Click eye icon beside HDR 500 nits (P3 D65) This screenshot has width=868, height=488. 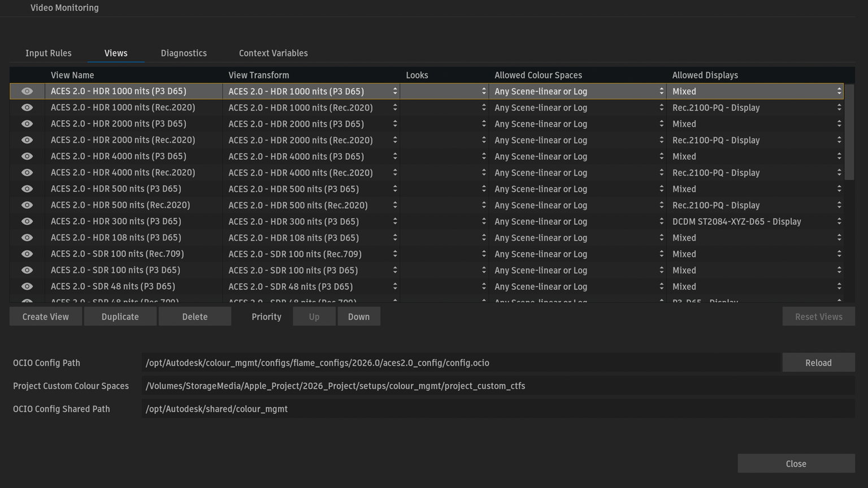(x=27, y=189)
